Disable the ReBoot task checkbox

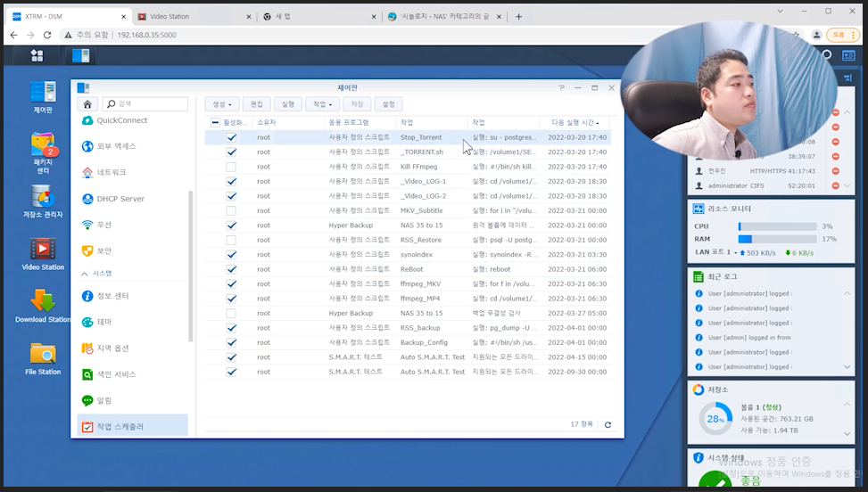231,269
